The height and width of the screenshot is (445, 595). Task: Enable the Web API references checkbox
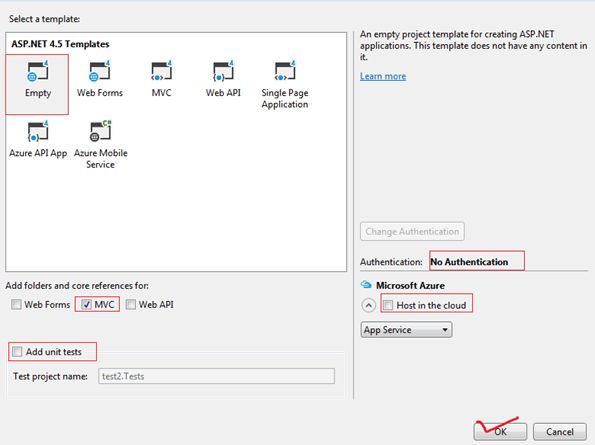131,304
